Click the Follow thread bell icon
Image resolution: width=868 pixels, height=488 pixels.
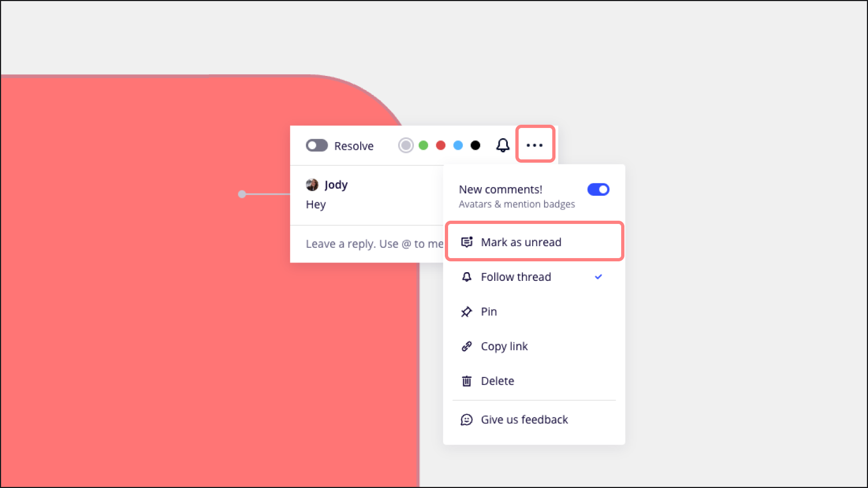pyautogui.click(x=467, y=277)
